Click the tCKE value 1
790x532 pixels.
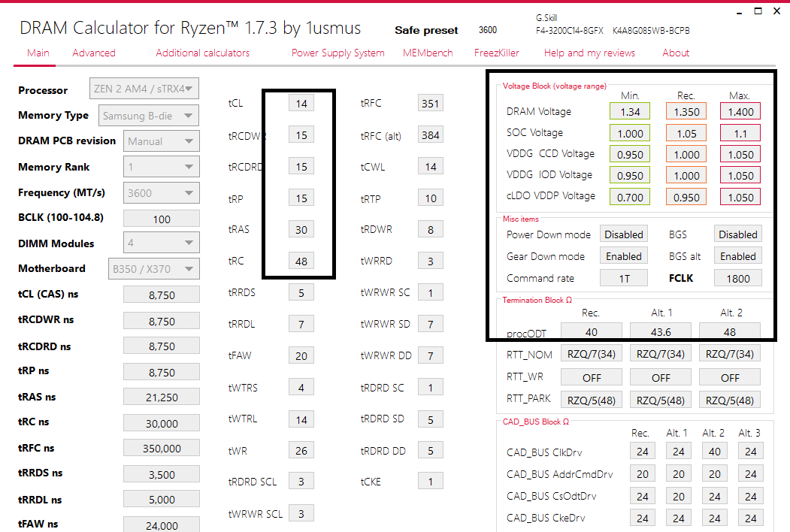430,482
